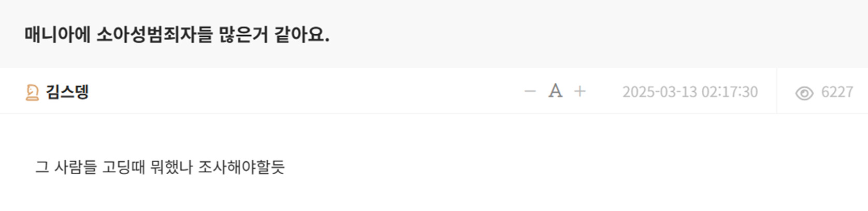Click the word "사람들" in the post body
Image resolution: width=868 pixels, height=211 pixels.
click(76, 167)
